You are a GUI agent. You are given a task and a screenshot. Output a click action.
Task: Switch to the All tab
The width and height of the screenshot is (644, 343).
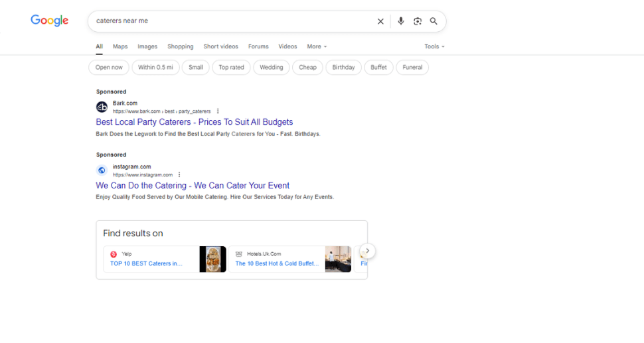(100, 46)
